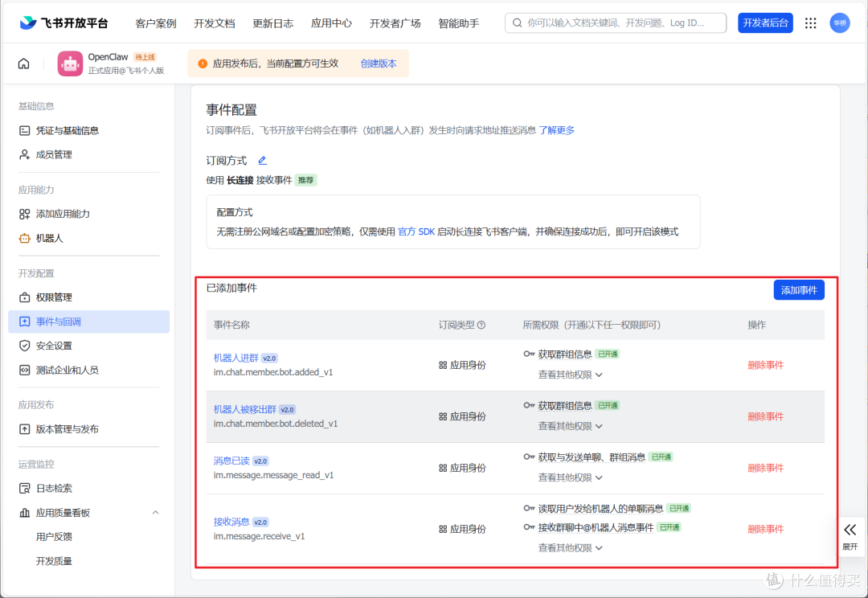Click the pencil icon next to 订阅方式
Viewport: 868px width, 598px height.
coord(262,161)
